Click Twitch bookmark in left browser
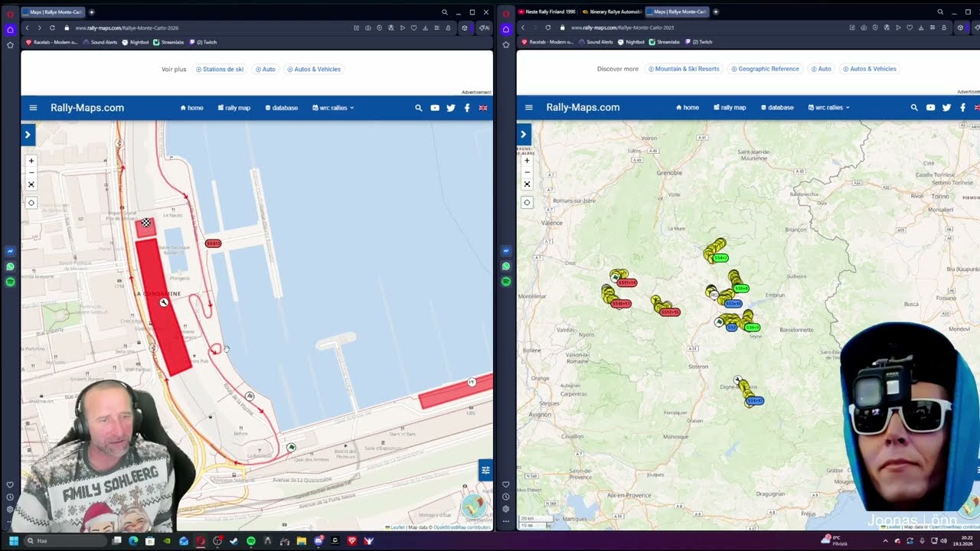Screen dimensions: 980x551 tap(204, 42)
